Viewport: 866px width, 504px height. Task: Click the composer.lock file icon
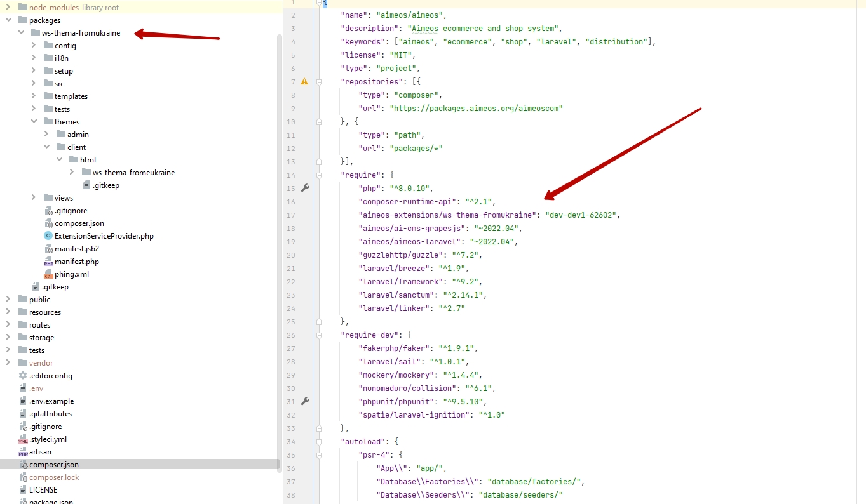pyautogui.click(x=23, y=477)
